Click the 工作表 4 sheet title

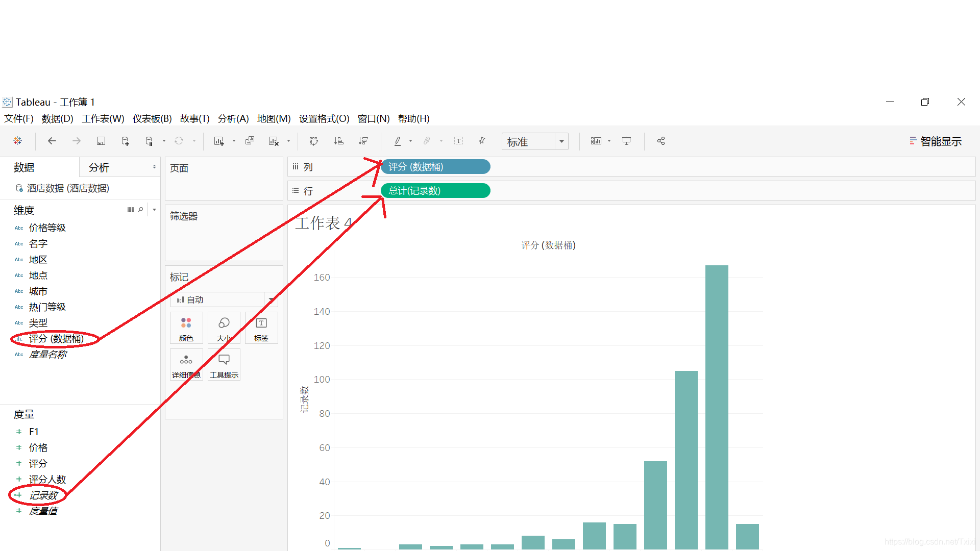point(324,223)
